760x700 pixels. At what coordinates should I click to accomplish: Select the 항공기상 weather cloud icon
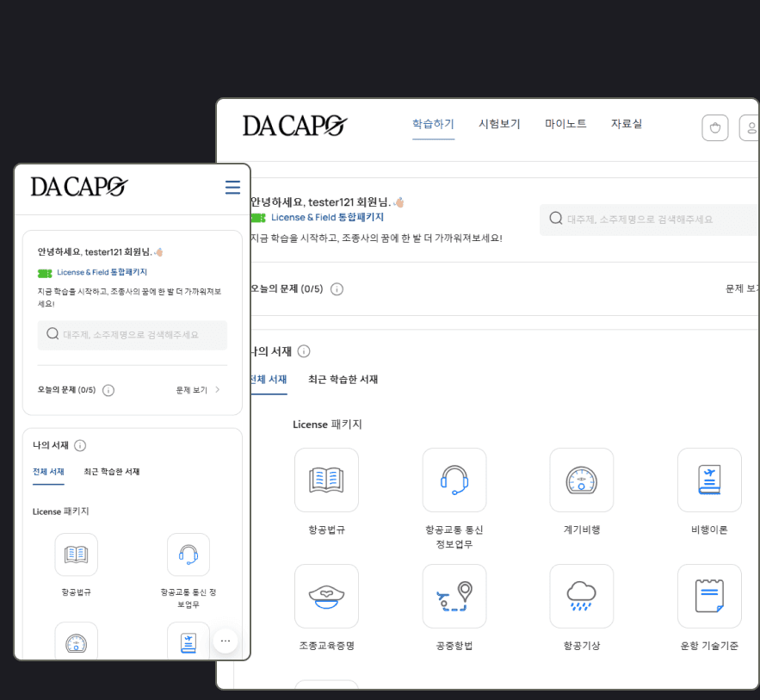pos(581,596)
